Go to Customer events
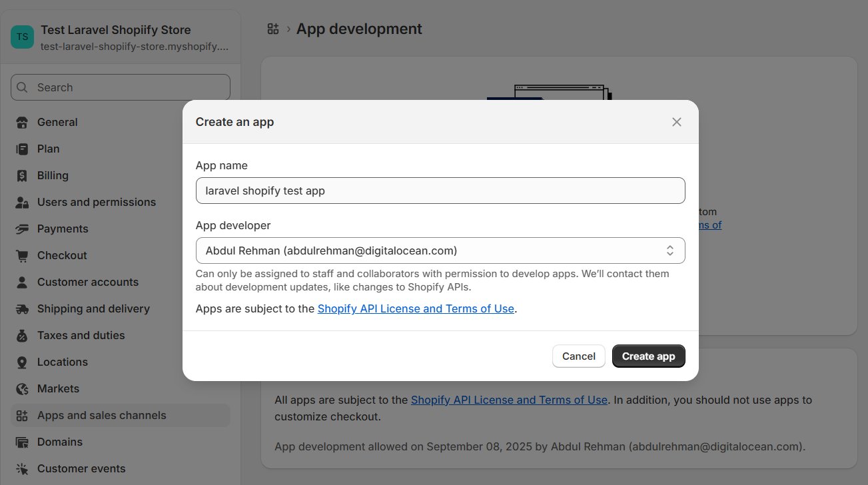This screenshot has height=485, width=868. [121, 469]
